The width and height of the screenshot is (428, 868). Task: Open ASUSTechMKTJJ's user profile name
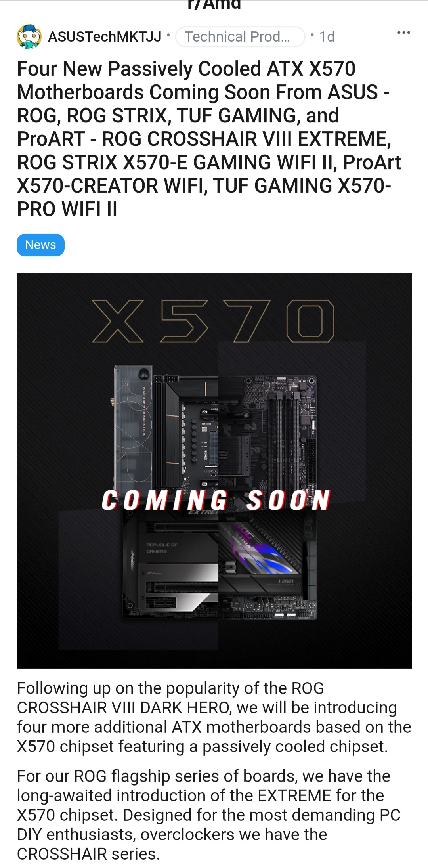(x=105, y=37)
